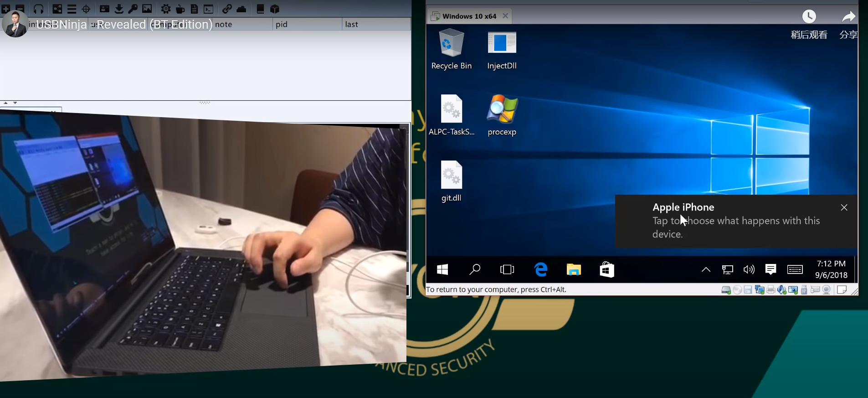The image size is (868, 398).
Task: Select the ALPC-TaskS... file icon
Action: [451, 115]
